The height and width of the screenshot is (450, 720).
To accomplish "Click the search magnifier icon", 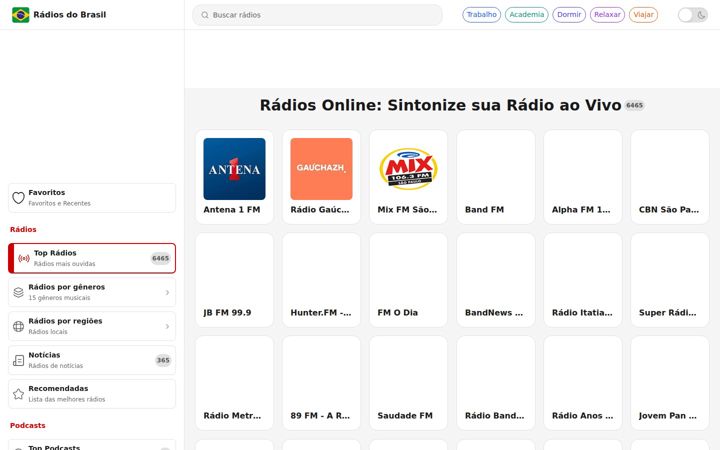I will click(205, 15).
